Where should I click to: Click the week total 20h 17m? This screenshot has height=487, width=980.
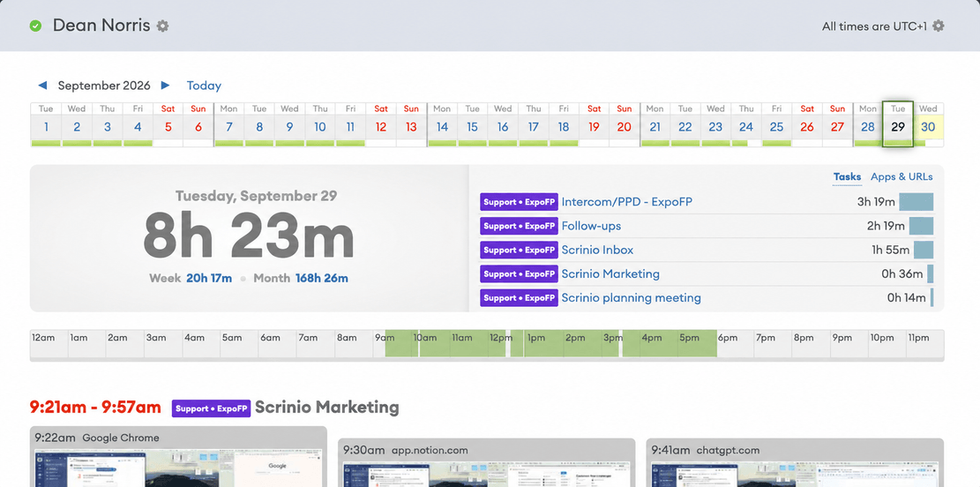pyautogui.click(x=209, y=278)
